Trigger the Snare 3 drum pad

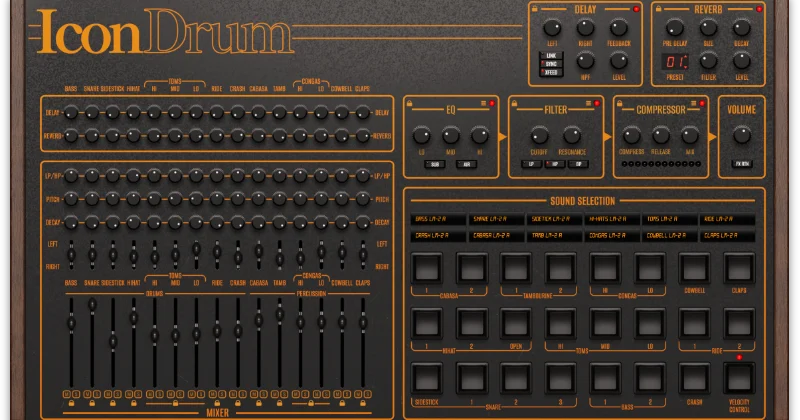pyautogui.click(x=561, y=379)
